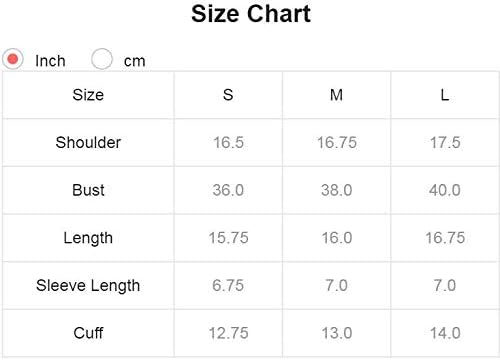The width and height of the screenshot is (500, 360).
Task: Select the Inch radio button
Action: click(x=13, y=59)
